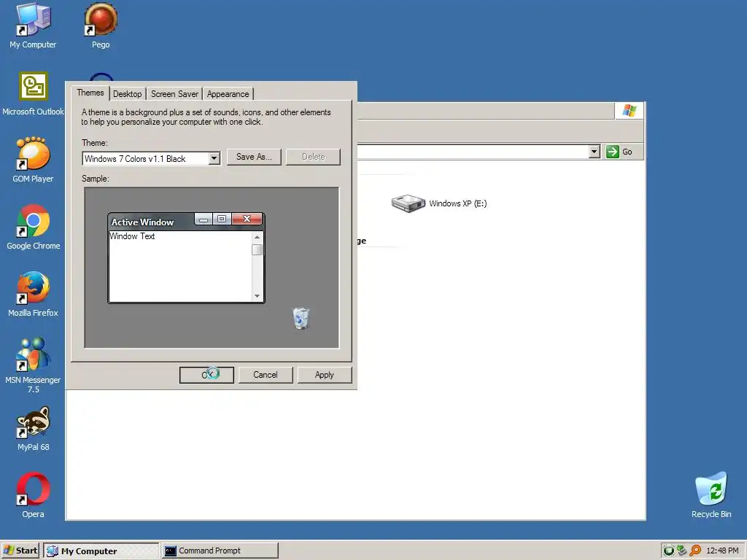This screenshot has height=560, width=747.
Task: Select the Mozilla Firefox desktop shortcut
Action: click(x=33, y=295)
